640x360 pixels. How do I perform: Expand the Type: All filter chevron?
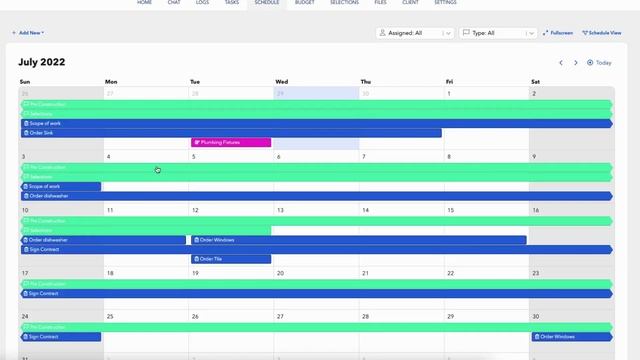click(531, 33)
